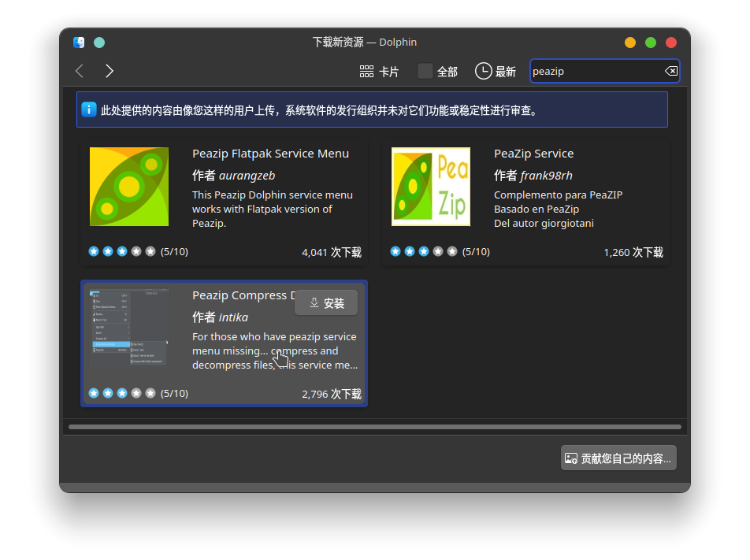Click the 安装 button for Peazip Compress
750x560 pixels.
pos(326,302)
